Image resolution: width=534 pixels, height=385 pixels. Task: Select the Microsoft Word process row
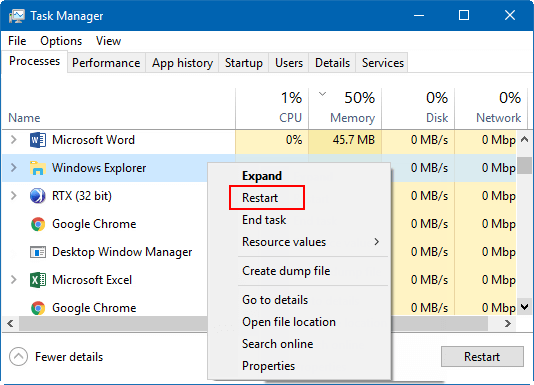pos(259,140)
